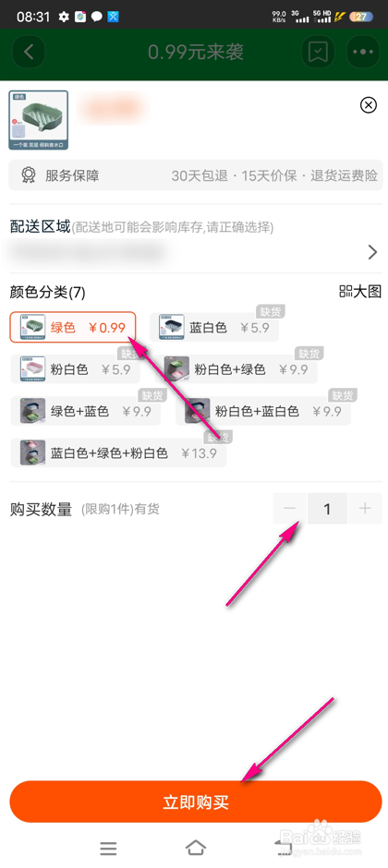Increase purchase quantity with plus
388x868 pixels.
coord(365,508)
